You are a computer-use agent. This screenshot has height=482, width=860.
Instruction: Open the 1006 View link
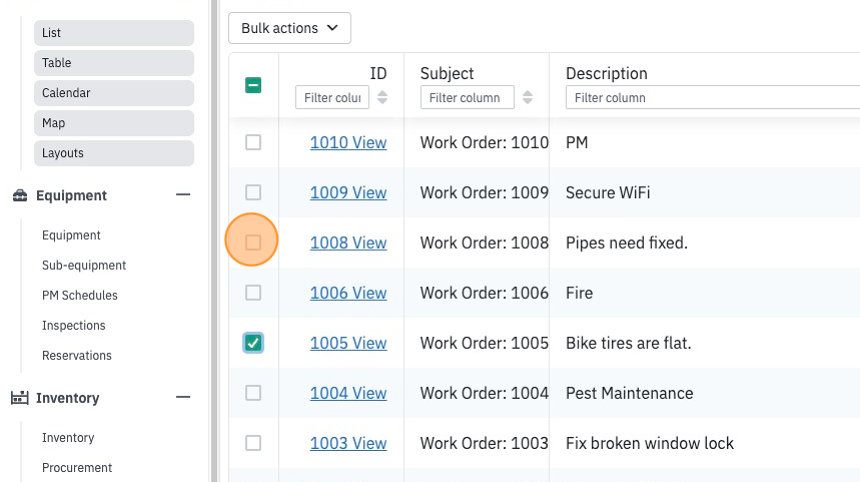348,293
